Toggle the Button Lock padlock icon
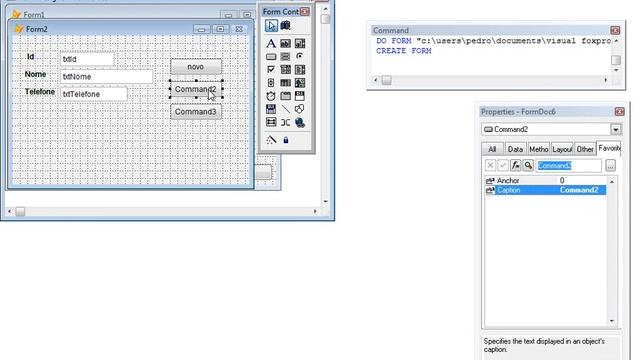The width and height of the screenshot is (640, 360). (286, 140)
